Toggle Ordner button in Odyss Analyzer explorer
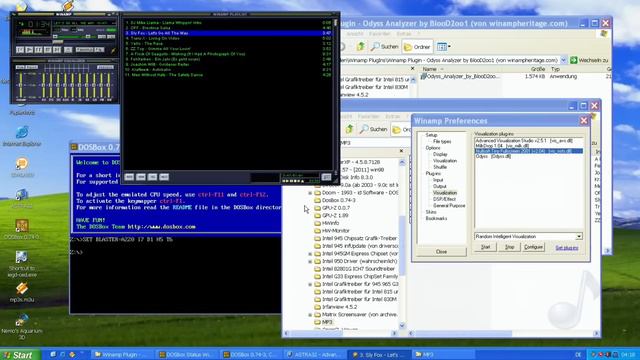Screen dimensions: 640x360 click(417, 47)
